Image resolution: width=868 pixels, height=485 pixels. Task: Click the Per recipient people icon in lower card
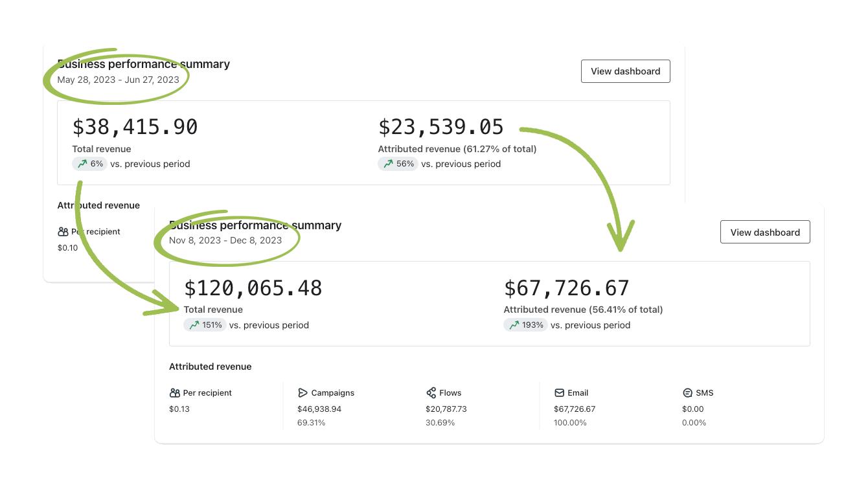[x=174, y=393]
